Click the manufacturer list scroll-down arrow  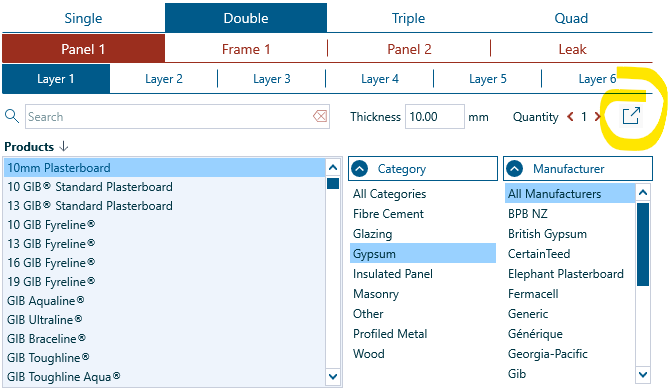click(643, 375)
